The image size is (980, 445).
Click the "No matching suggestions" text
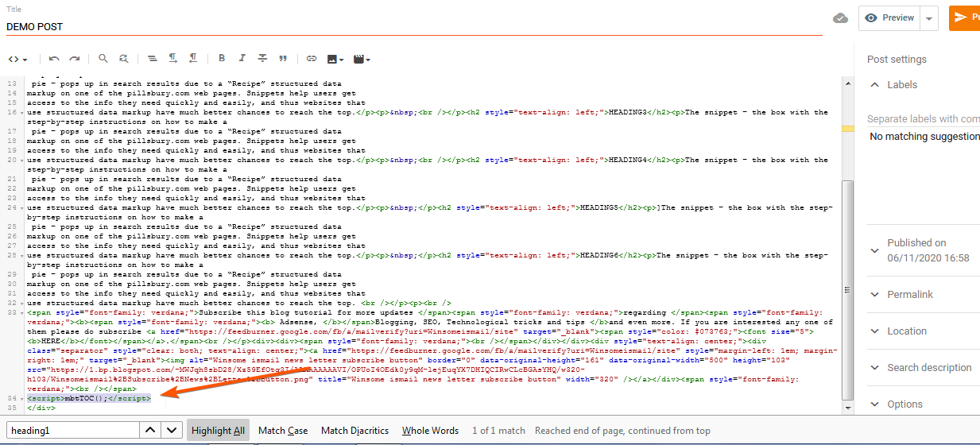924,137
